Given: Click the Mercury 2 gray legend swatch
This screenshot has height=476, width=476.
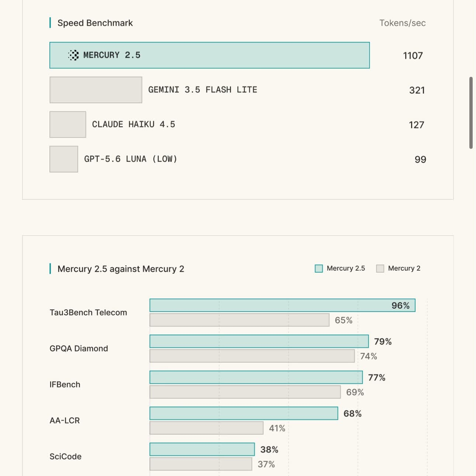Looking at the screenshot, I should (x=380, y=268).
